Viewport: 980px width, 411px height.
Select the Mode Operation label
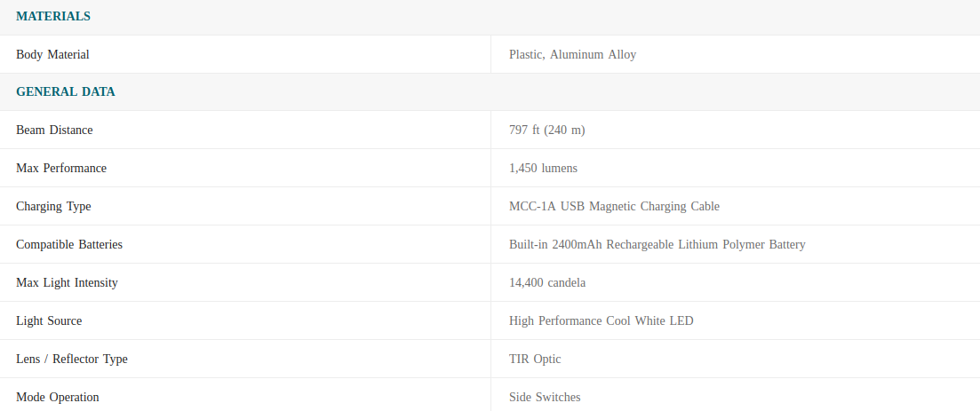(x=58, y=397)
